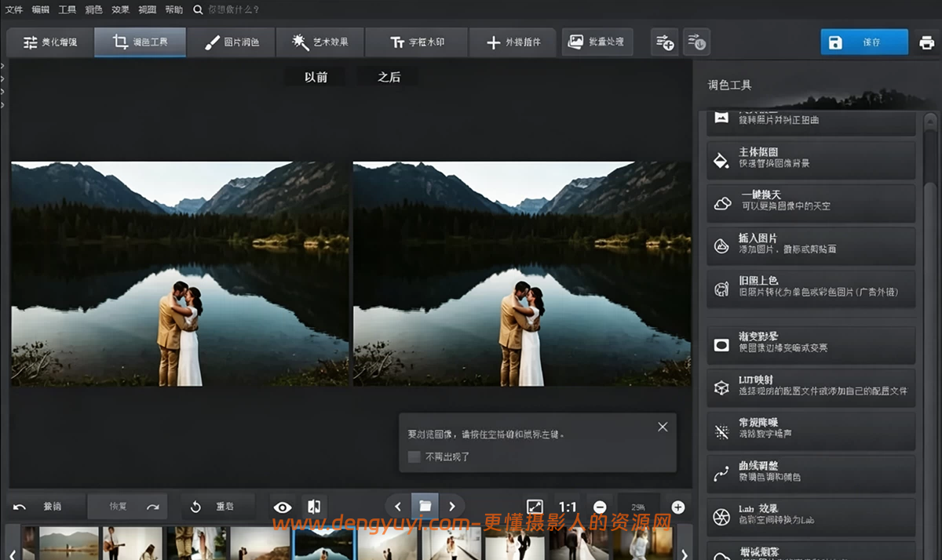Viewport: 942px width, 560px height.
Task: Open the 视图 menu
Action: (x=147, y=9)
